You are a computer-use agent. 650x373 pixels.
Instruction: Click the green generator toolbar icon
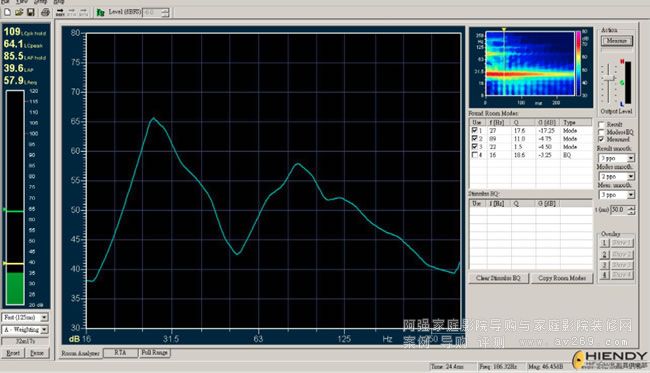tap(100, 12)
